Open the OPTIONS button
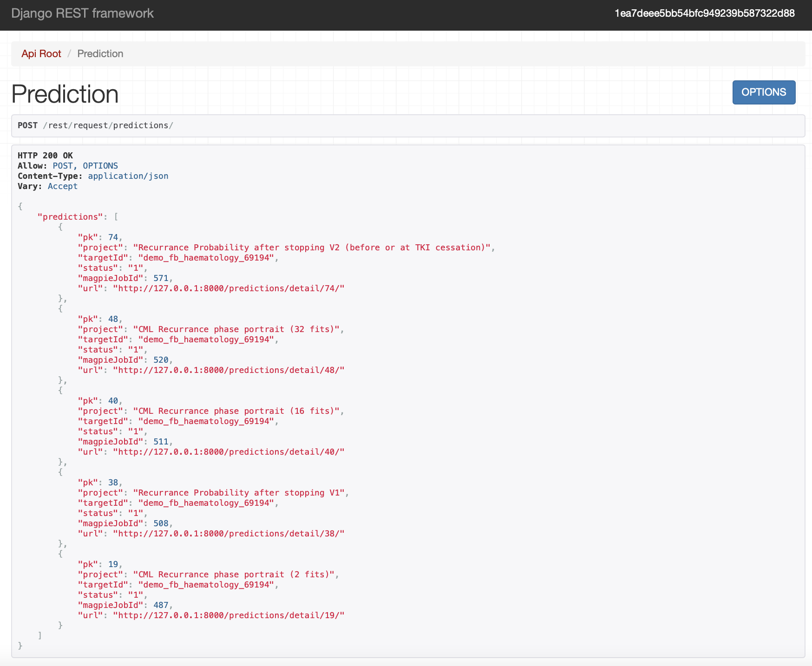This screenshot has width=812, height=666. (764, 92)
